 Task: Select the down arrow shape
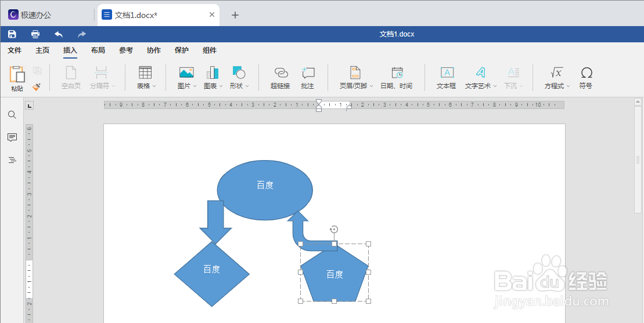point(215,222)
